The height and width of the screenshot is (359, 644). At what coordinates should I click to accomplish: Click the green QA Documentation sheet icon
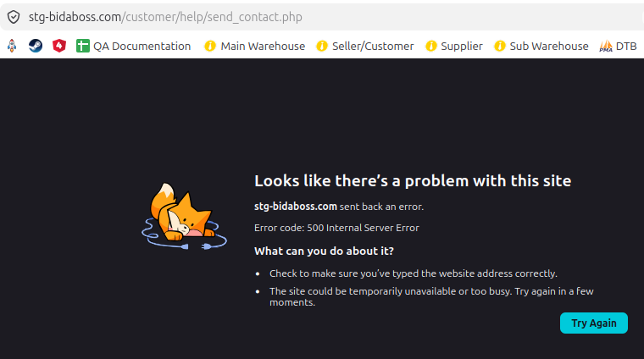(x=82, y=46)
